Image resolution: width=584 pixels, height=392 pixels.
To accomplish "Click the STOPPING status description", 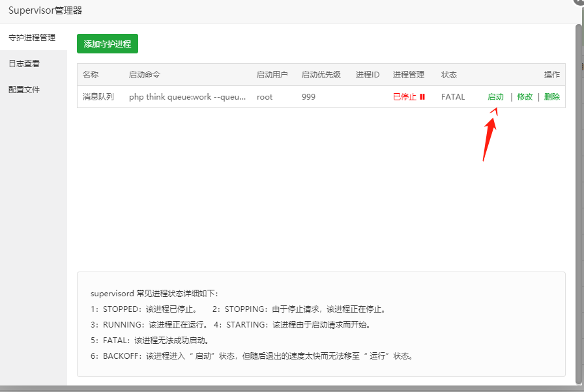I will [299, 309].
